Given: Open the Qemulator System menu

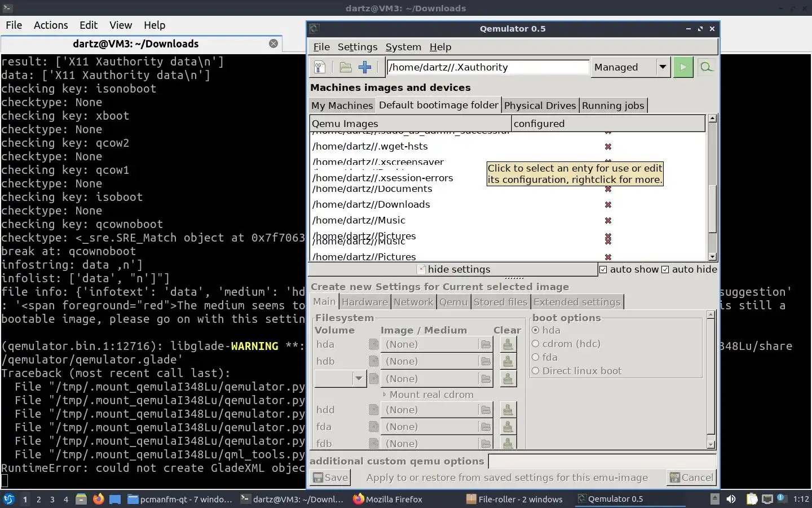Looking at the screenshot, I should [403, 47].
